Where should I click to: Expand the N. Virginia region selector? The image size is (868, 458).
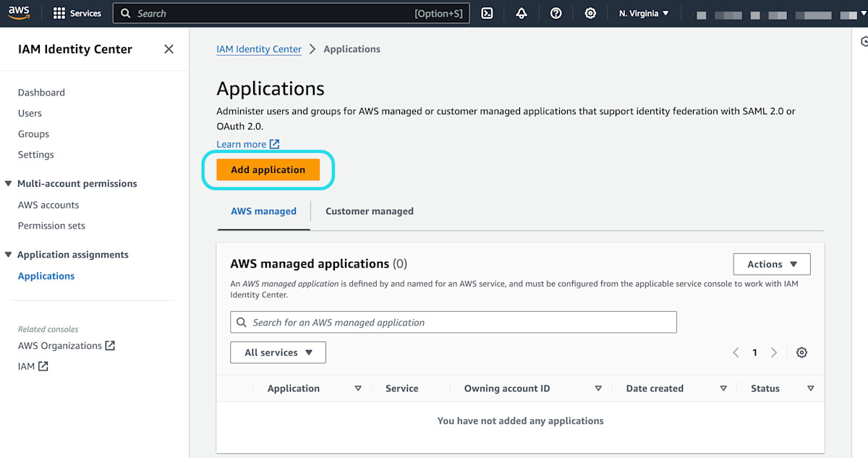tap(644, 13)
